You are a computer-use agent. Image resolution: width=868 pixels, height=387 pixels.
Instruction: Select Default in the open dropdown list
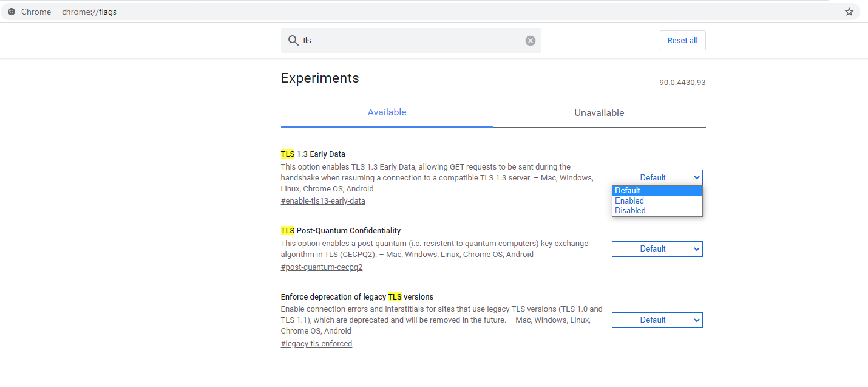tap(657, 190)
